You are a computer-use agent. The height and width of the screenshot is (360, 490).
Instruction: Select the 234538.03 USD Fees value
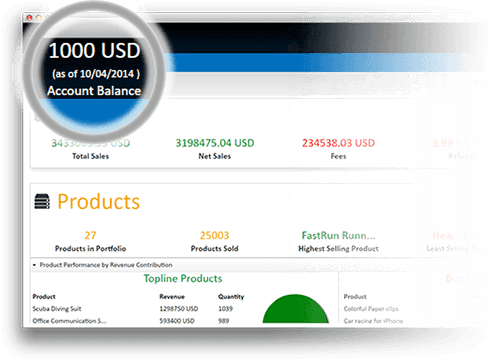coord(338,143)
